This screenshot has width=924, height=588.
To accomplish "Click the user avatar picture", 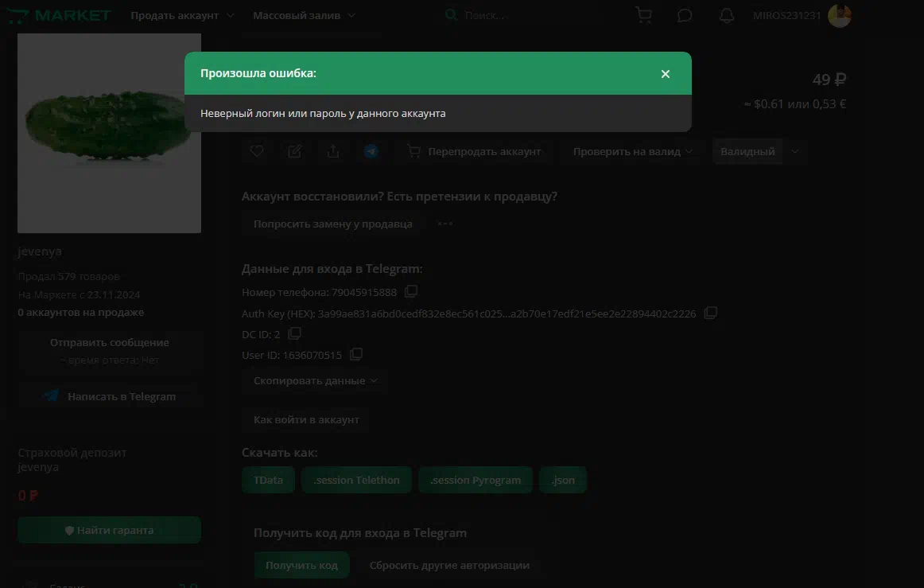I will point(839,15).
